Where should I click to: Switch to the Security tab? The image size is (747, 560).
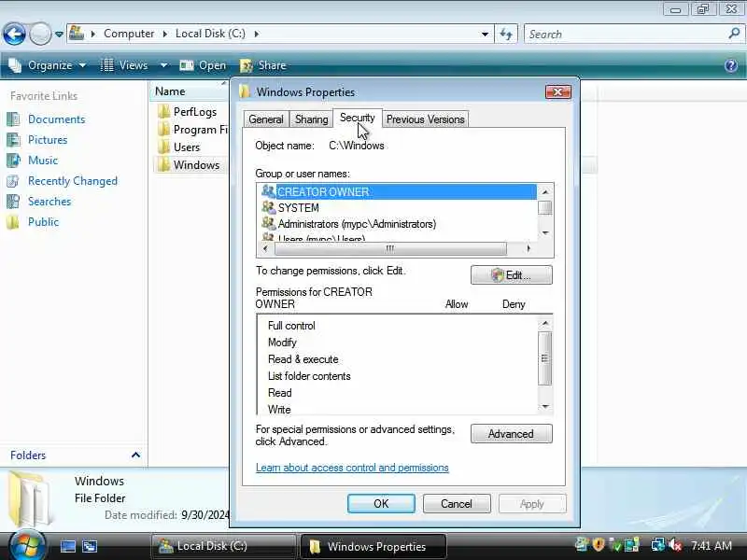tap(358, 119)
